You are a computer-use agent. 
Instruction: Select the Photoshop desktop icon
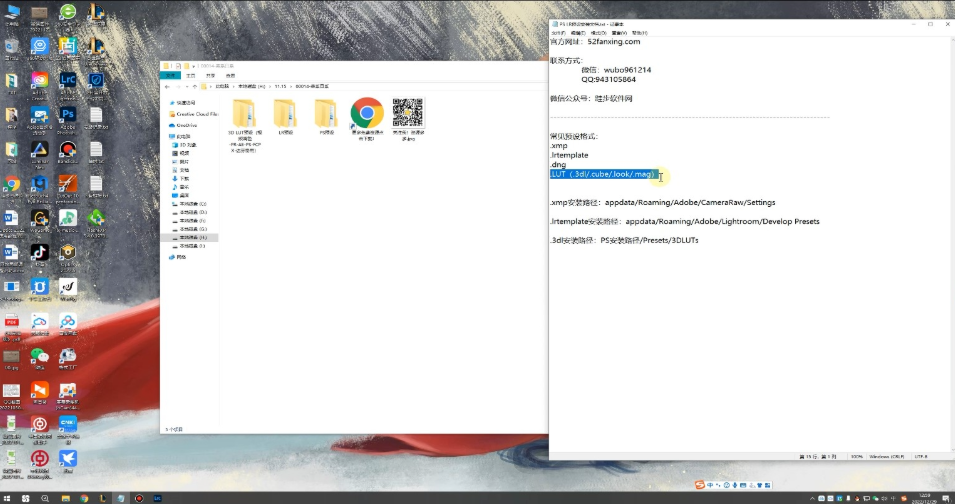pyautogui.click(x=68, y=116)
